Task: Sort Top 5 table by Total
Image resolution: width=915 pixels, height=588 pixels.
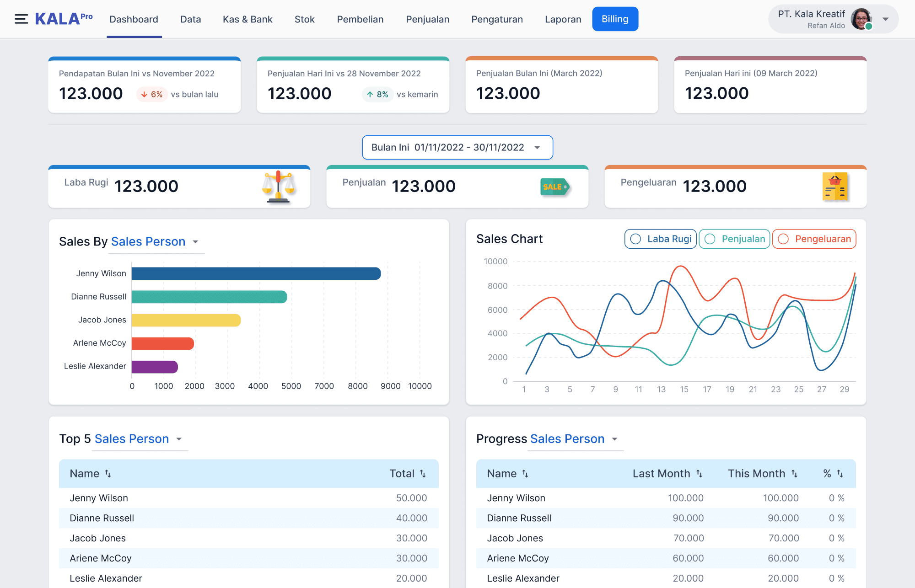Action: tap(423, 474)
